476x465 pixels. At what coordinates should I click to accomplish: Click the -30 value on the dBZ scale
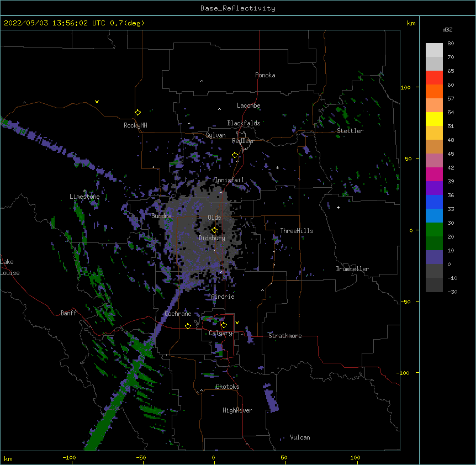pyautogui.click(x=452, y=292)
